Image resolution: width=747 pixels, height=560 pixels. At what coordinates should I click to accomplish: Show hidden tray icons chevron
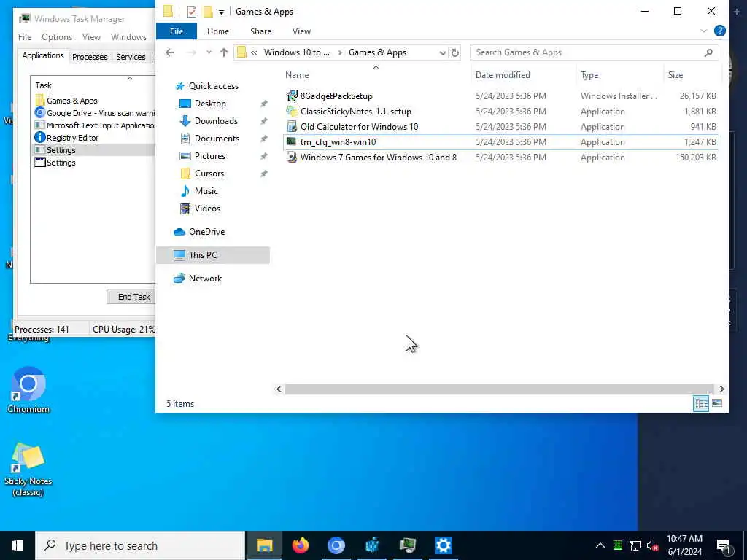(x=600, y=545)
